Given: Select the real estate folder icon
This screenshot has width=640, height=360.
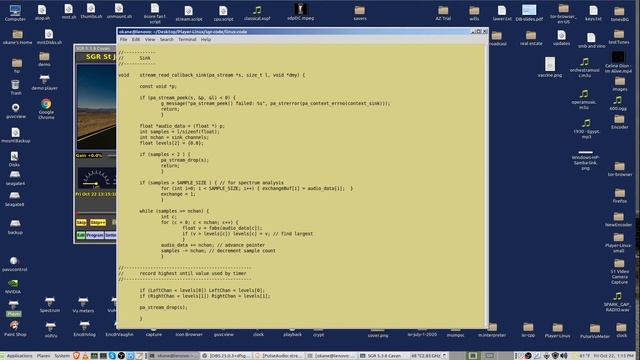Looking at the screenshot, I should pyautogui.click(x=531, y=38).
